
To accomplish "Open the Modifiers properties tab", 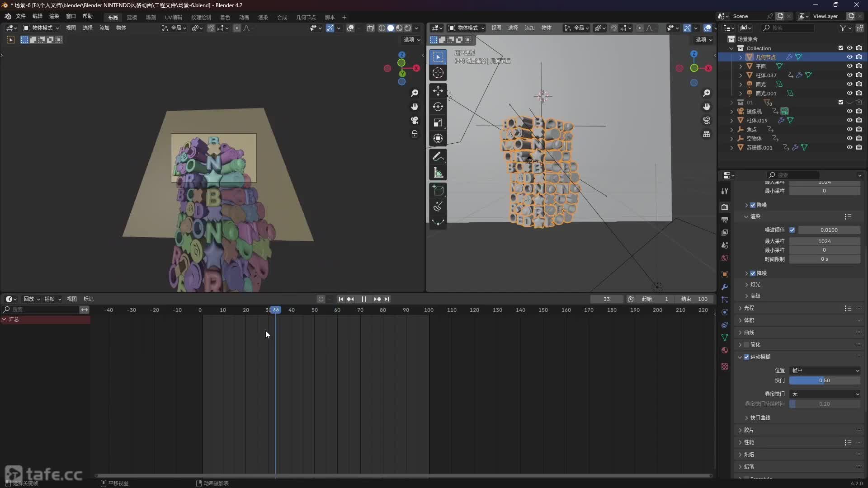I will [x=725, y=287].
